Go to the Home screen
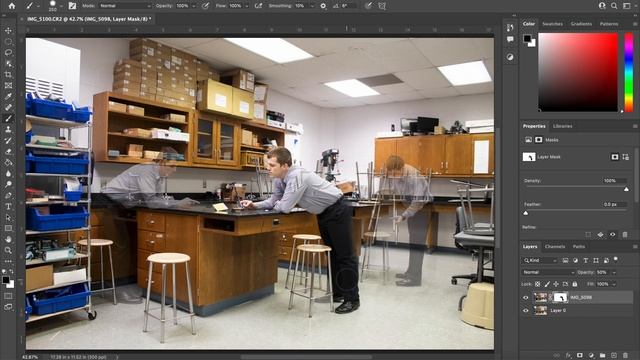Viewport: 640px width, 360px height. coord(12,6)
